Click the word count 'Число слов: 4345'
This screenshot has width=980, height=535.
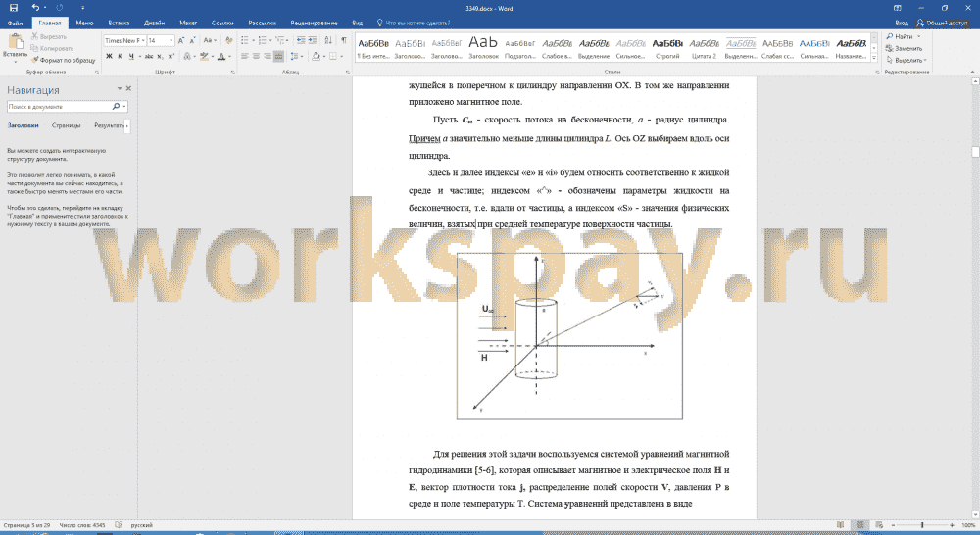point(82,525)
